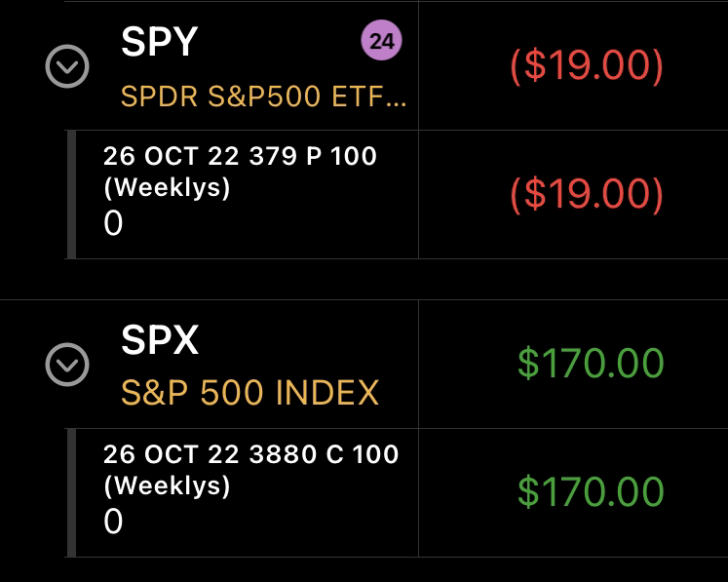Click the 379 put ($19.00) P/L cell
Screen dimensions: 728x582
pyautogui.click(x=587, y=195)
